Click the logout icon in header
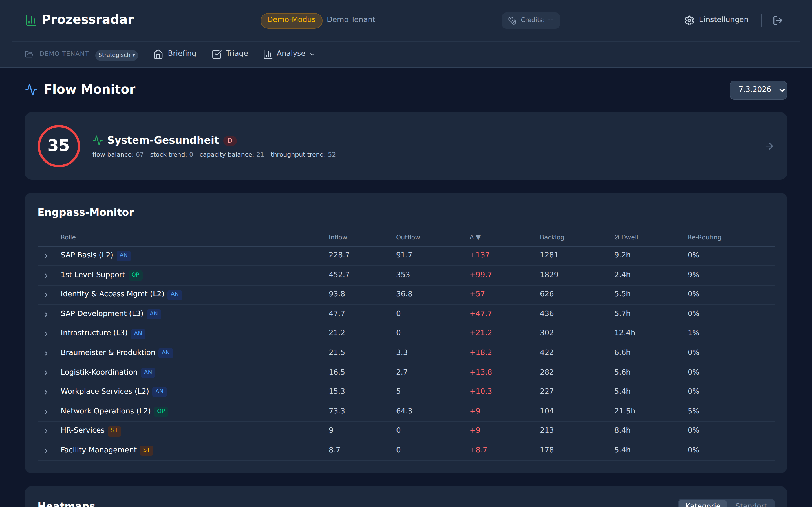The height and width of the screenshot is (507, 812). (777, 21)
